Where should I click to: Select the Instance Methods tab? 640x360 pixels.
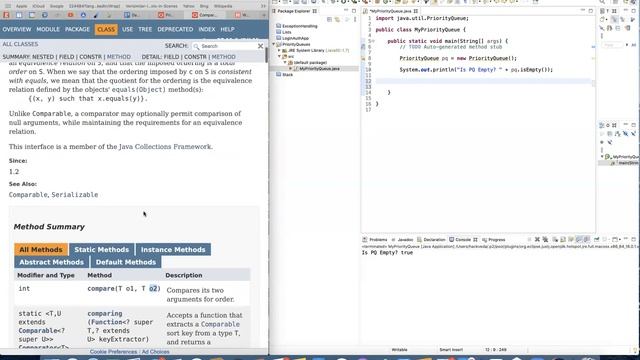coord(173,249)
